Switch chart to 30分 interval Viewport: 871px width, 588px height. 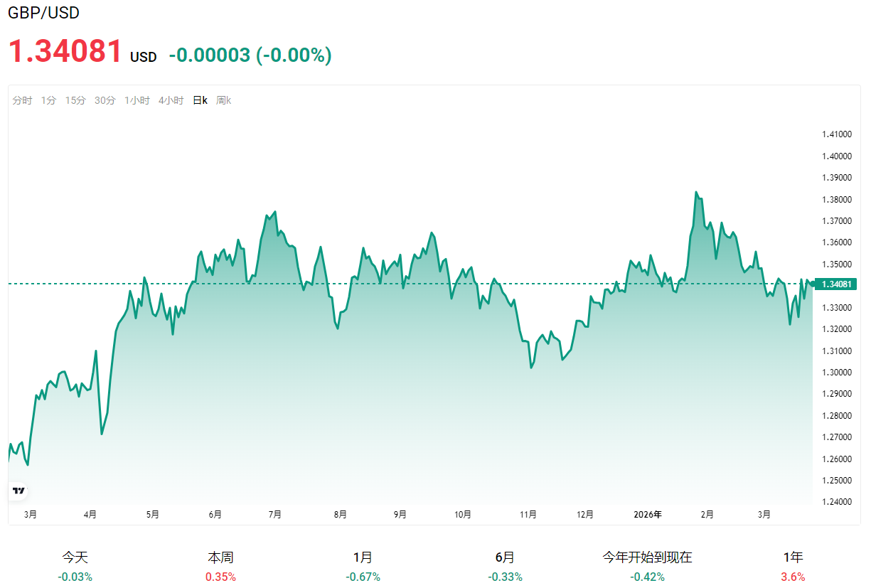pos(105,100)
